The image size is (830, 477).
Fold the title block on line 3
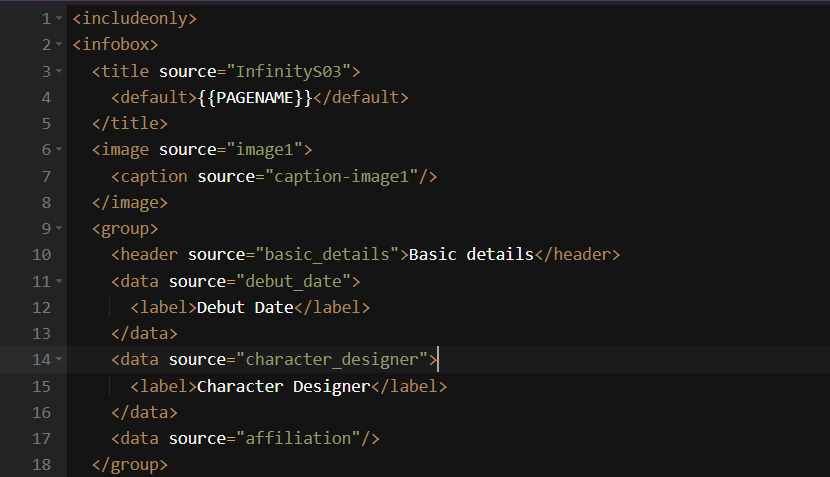tap(59, 70)
